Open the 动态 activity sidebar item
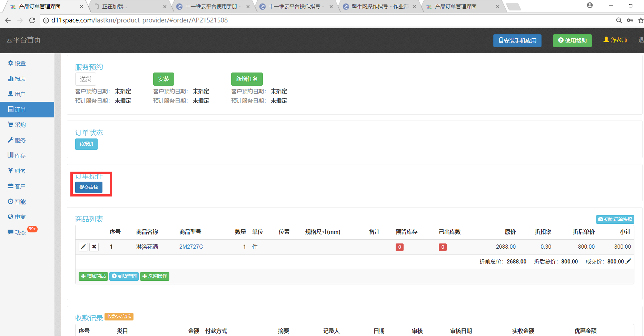 [x=17, y=232]
